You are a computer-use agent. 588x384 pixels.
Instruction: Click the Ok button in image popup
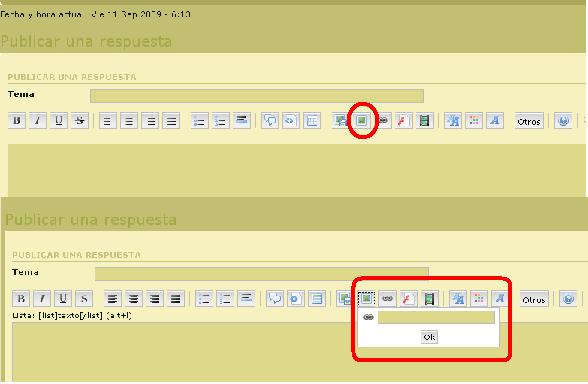[429, 337]
